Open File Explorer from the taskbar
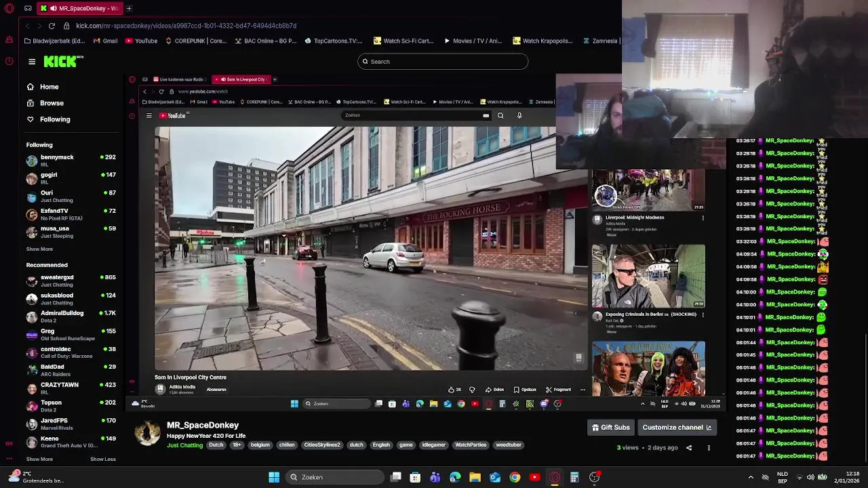 tap(475, 477)
